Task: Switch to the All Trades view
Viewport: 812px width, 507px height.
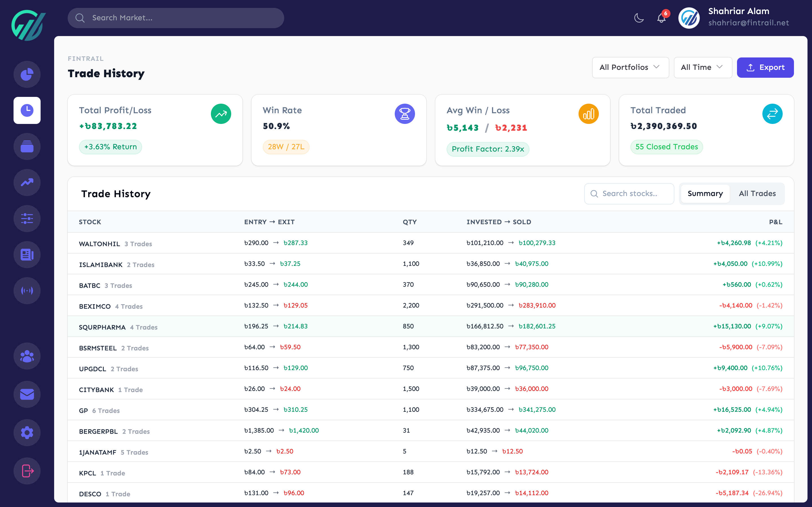Action: coord(757,194)
